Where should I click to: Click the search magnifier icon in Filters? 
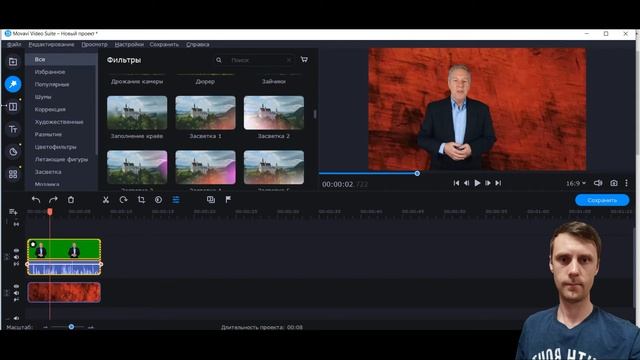219,60
